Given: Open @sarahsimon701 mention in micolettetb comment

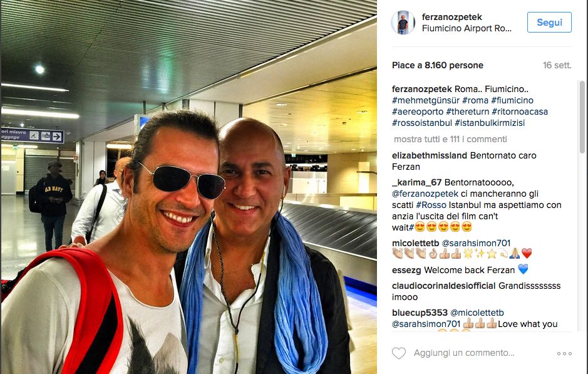Looking at the screenshot, I should pos(476,243).
